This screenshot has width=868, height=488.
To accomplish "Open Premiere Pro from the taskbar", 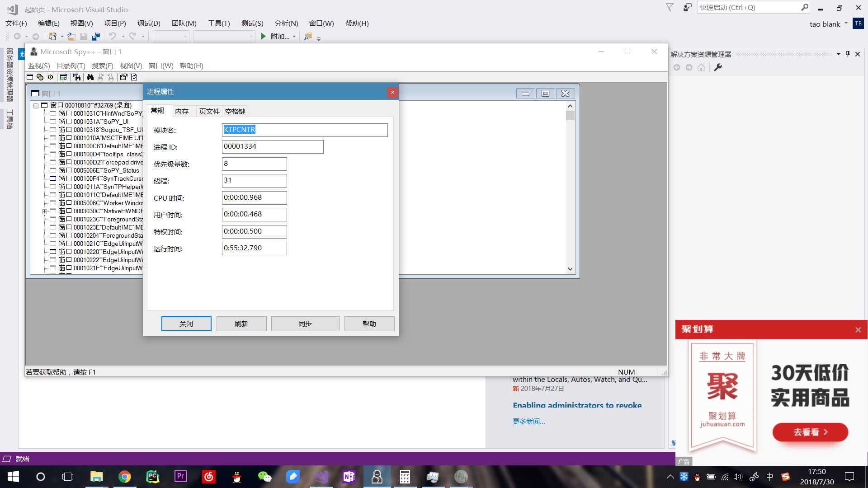I will tap(180, 477).
